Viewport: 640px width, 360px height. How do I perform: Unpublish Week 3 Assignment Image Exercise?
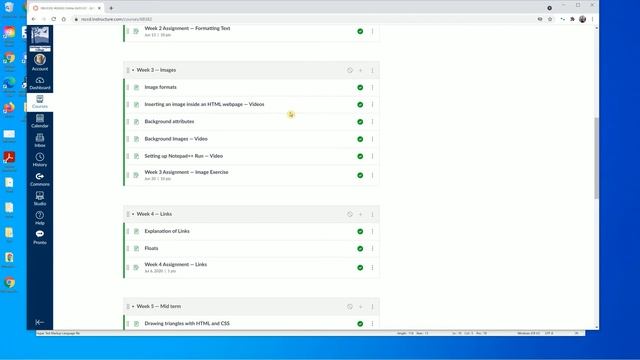pos(360,175)
